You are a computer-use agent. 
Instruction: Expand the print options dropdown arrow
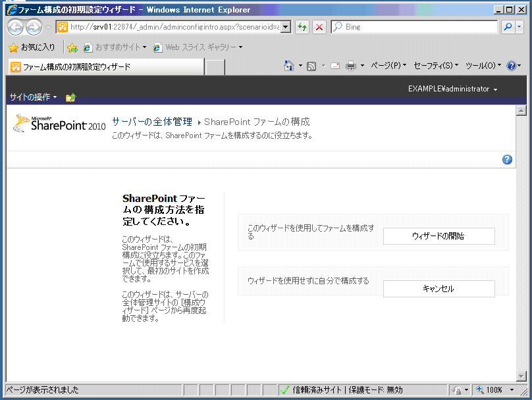(x=362, y=66)
